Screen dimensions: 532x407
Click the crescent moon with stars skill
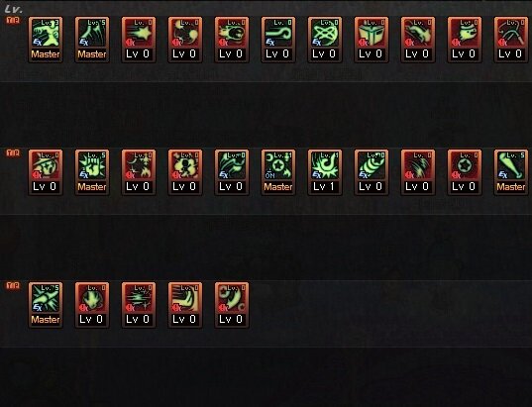tap(232, 305)
